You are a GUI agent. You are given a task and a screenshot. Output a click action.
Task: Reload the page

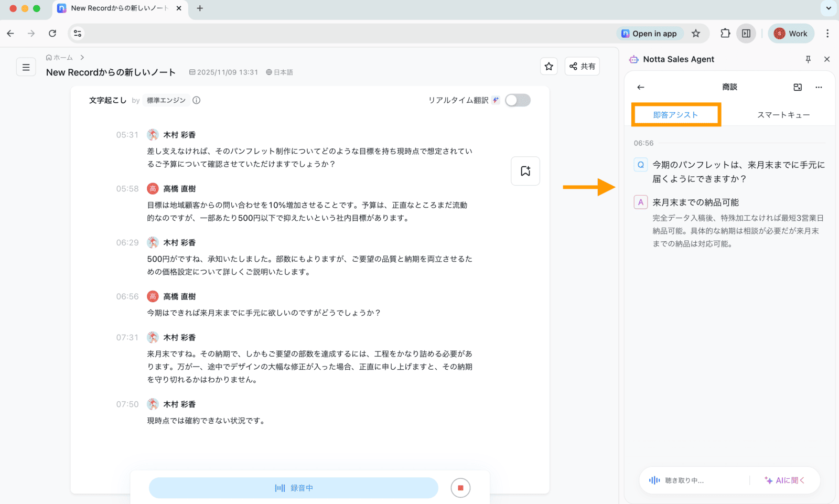pos(52,34)
